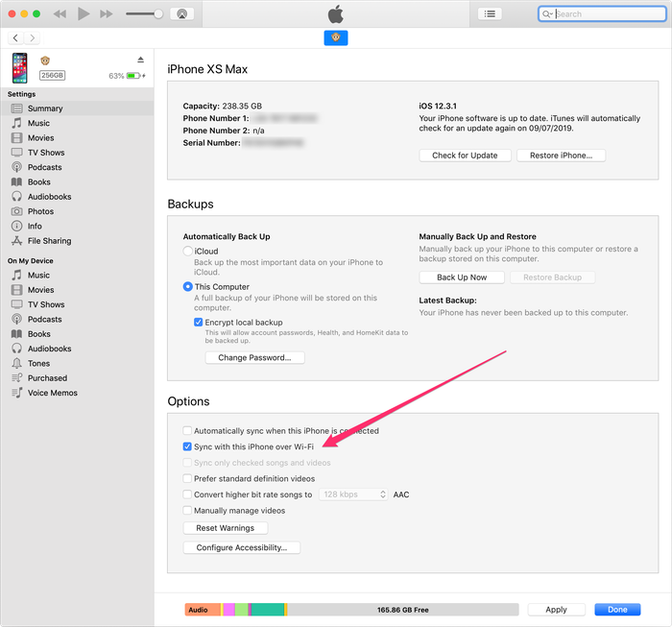This screenshot has width=672, height=627.
Task: Click the 165.86 GB Free storage area
Action: tap(403, 610)
